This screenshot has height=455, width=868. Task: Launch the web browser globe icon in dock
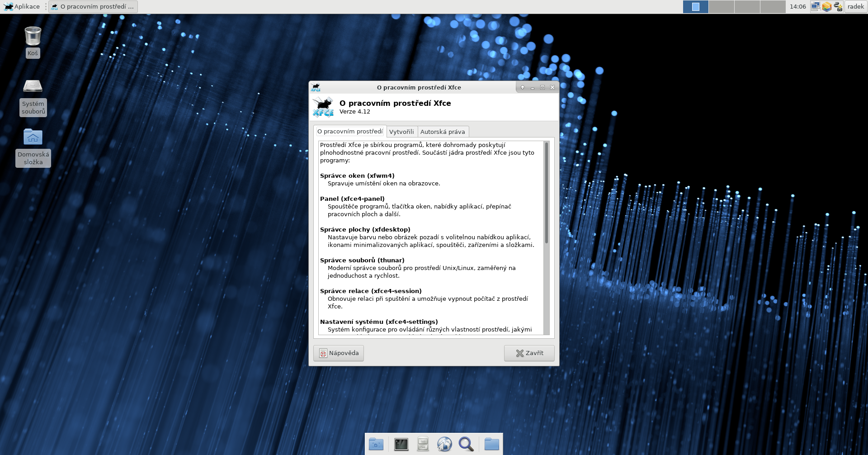444,444
